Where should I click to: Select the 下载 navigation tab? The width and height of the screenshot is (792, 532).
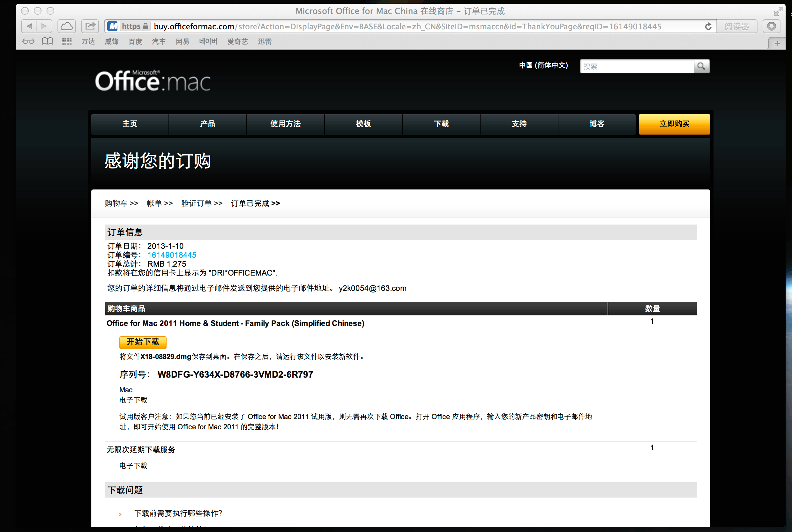[x=441, y=124]
